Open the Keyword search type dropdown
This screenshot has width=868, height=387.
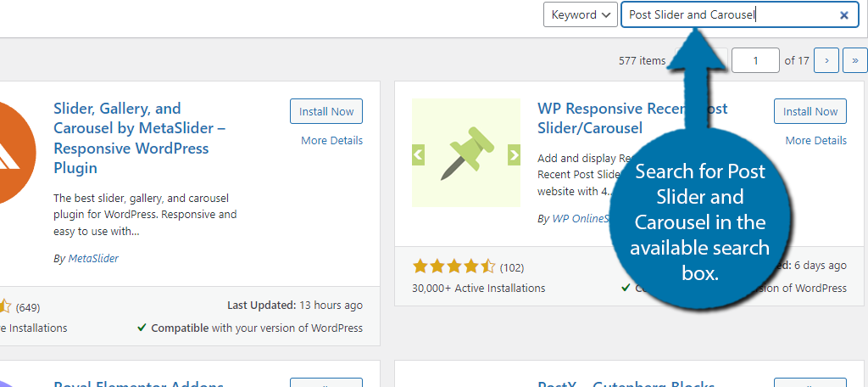click(x=580, y=15)
